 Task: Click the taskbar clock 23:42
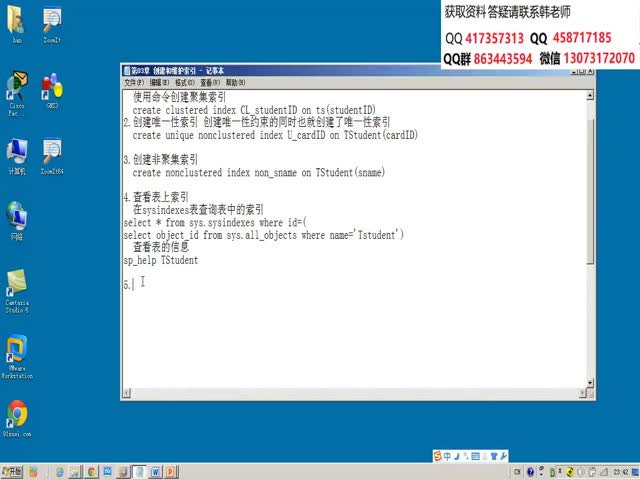(x=620, y=472)
